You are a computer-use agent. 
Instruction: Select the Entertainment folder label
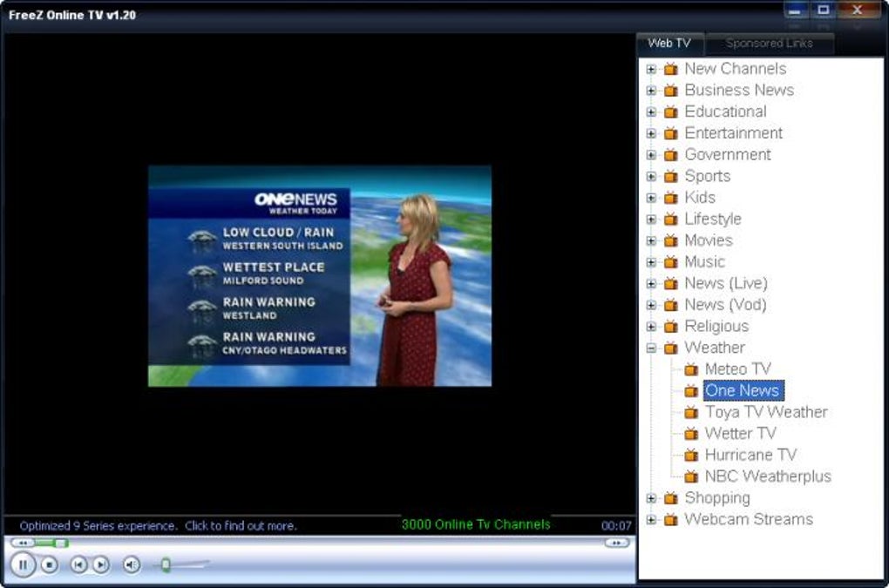(x=734, y=133)
